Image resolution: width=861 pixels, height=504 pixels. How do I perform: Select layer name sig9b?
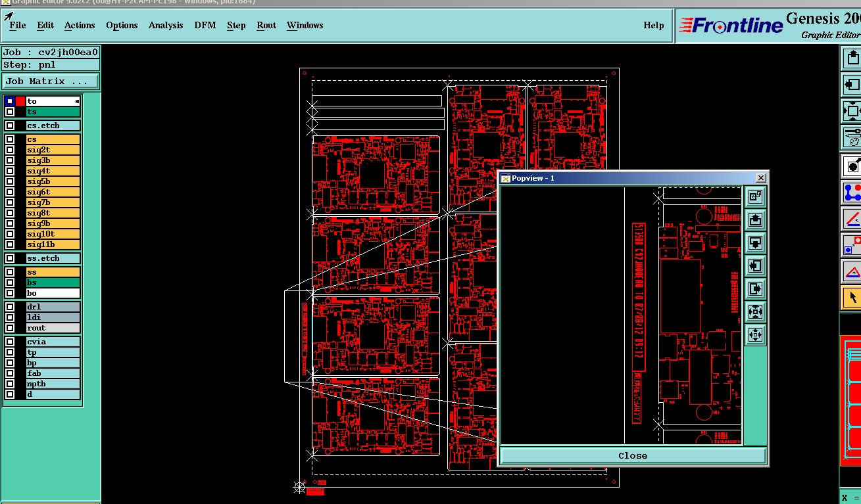pyautogui.click(x=53, y=223)
